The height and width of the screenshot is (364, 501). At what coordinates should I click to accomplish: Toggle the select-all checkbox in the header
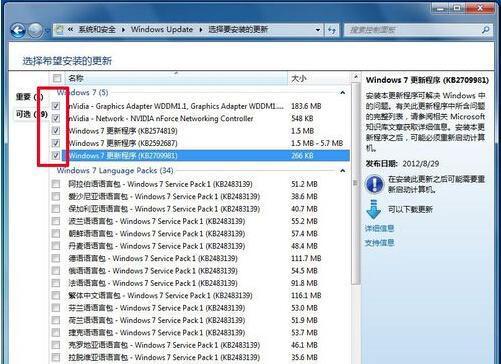point(57,78)
